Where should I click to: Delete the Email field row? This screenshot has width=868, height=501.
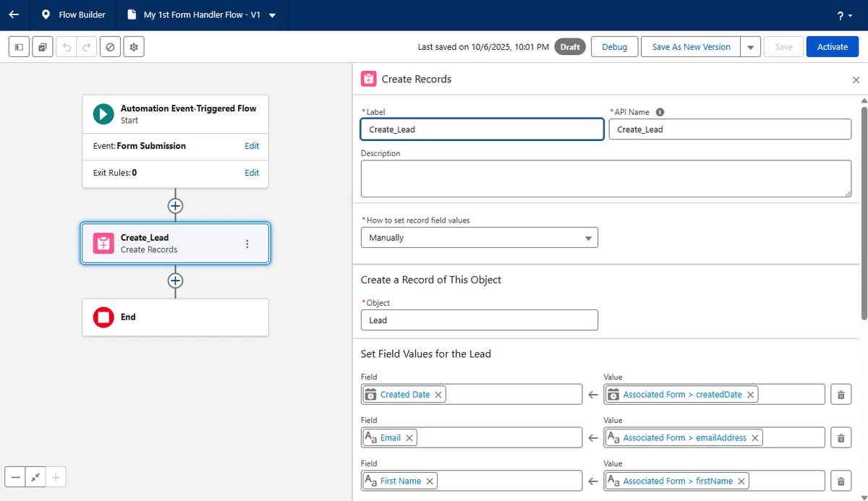tap(841, 438)
